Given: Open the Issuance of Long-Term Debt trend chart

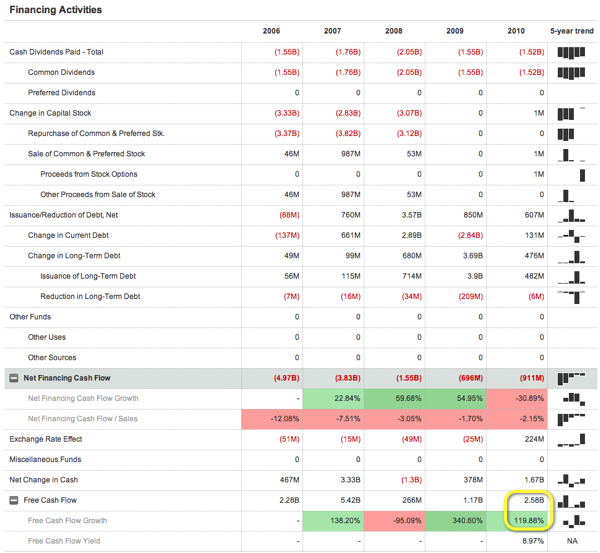Looking at the screenshot, I should [x=571, y=277].
